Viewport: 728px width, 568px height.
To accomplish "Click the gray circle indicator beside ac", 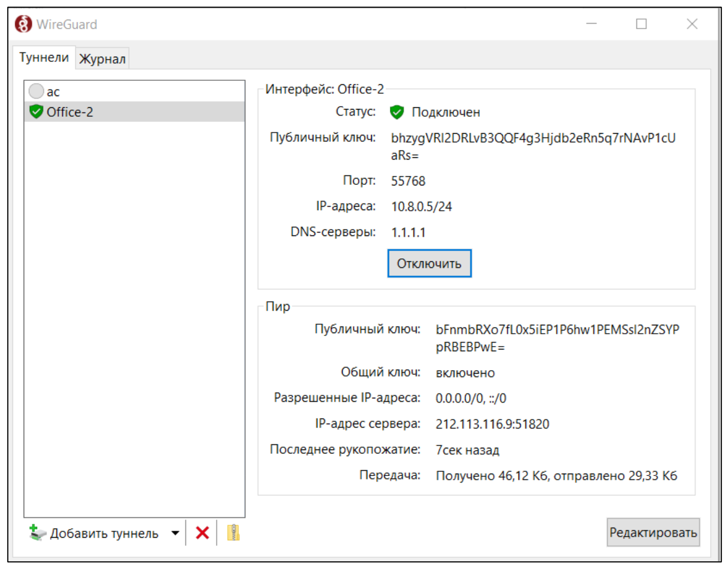I will (37, 91).
